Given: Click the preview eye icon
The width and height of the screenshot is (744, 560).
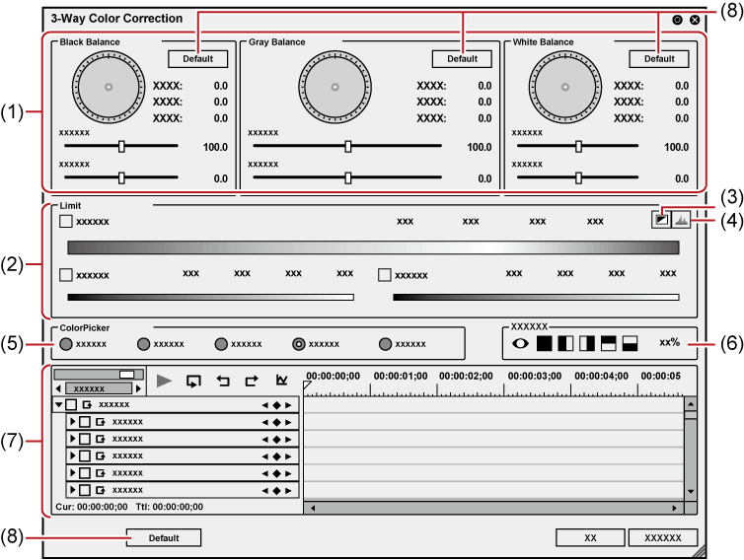Looking at the screenshot, I should 519,343.
